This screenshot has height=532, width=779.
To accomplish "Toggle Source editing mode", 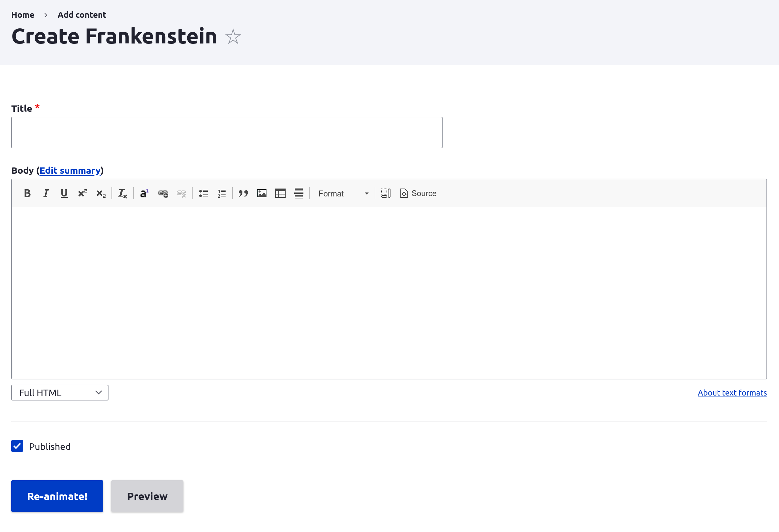I will click(x=418, y=193).
